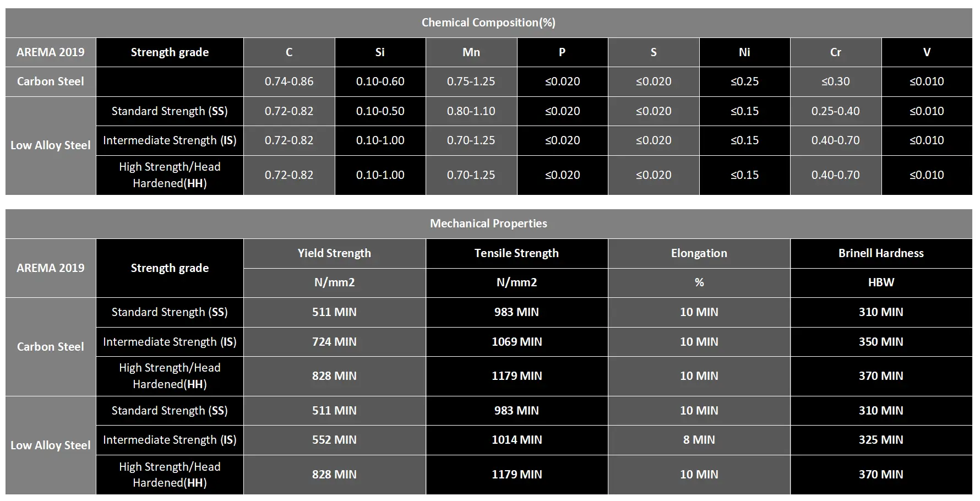Select the Mn column header
The image size is (980, 501).
tap(471, 52)
